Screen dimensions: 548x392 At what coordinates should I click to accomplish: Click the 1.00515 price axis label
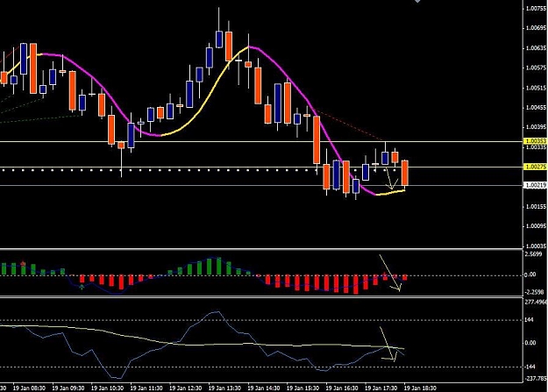pyautogui.click(x=537, y=88)
